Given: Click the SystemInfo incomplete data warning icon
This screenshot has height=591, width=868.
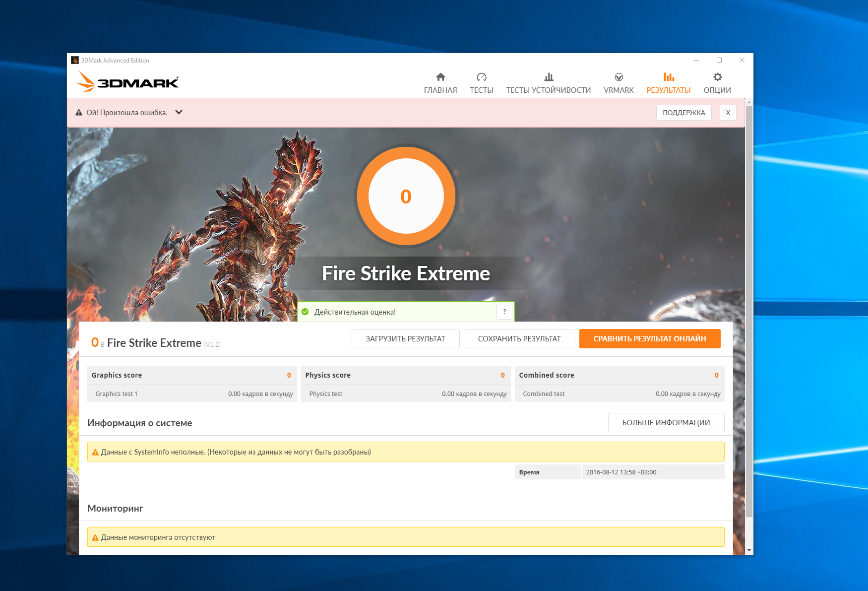Looking at the screenshot, I should coord(95,452).
